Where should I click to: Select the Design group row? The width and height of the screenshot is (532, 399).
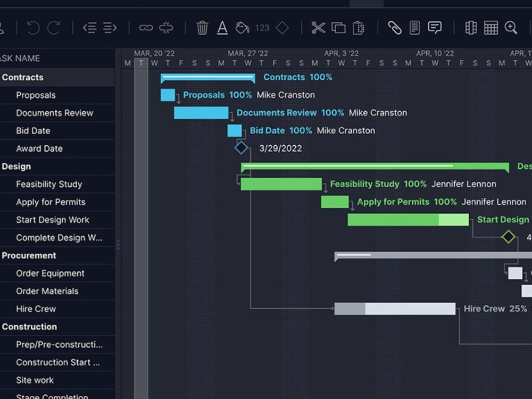pos(57,167)
